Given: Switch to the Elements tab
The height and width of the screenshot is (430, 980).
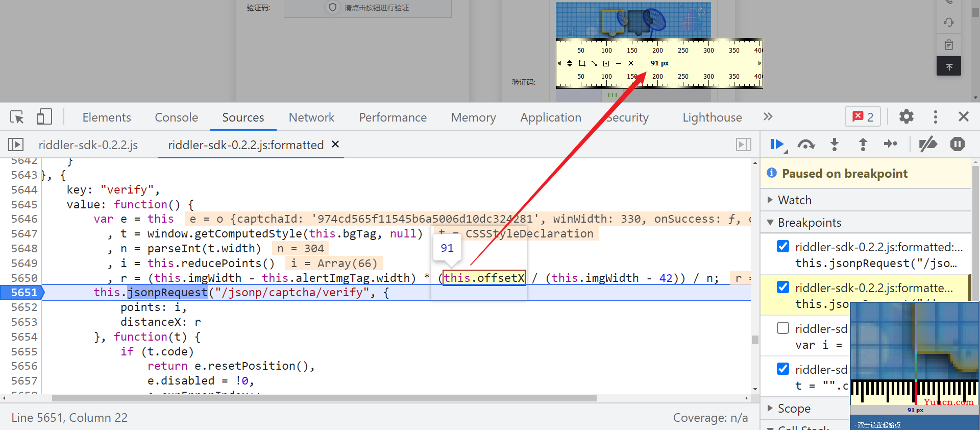Looking at the screenshot, I should coord(107,117).
